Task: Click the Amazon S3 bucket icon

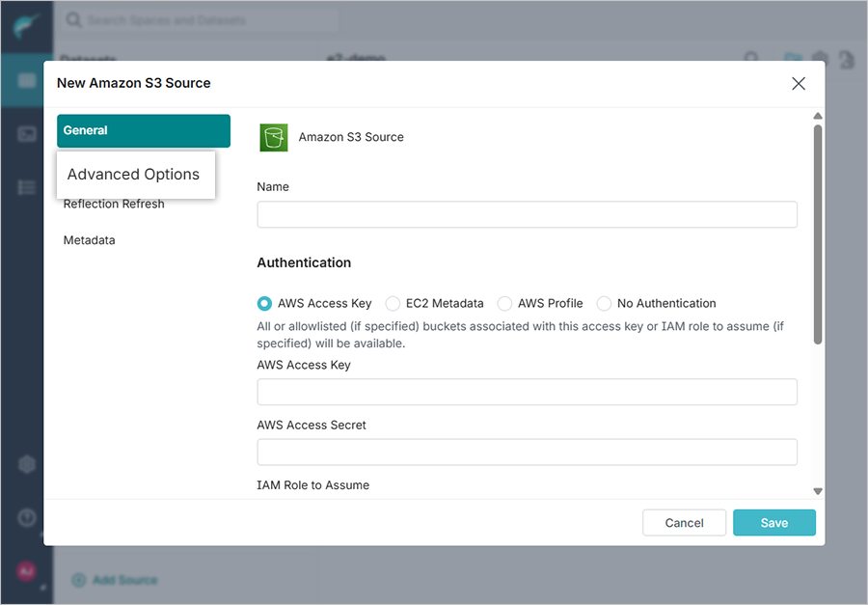Action: (x=274, y=137)
